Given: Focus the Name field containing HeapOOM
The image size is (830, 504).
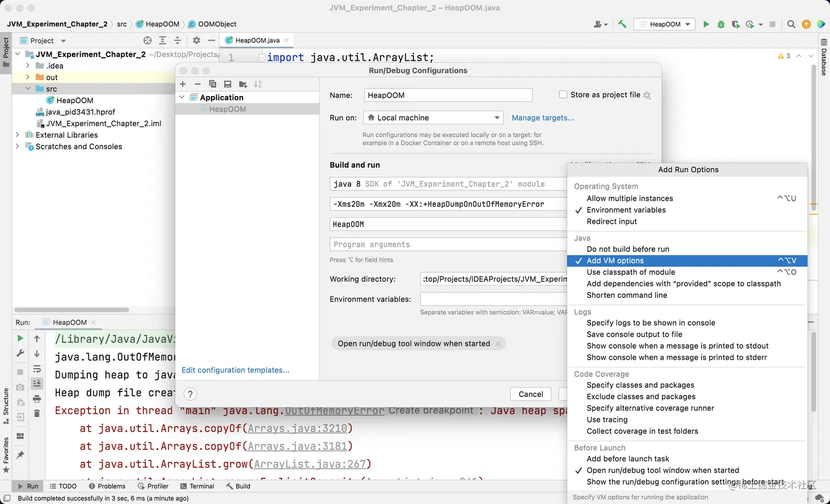Looking at the screenshot, I should click(448, 95).
